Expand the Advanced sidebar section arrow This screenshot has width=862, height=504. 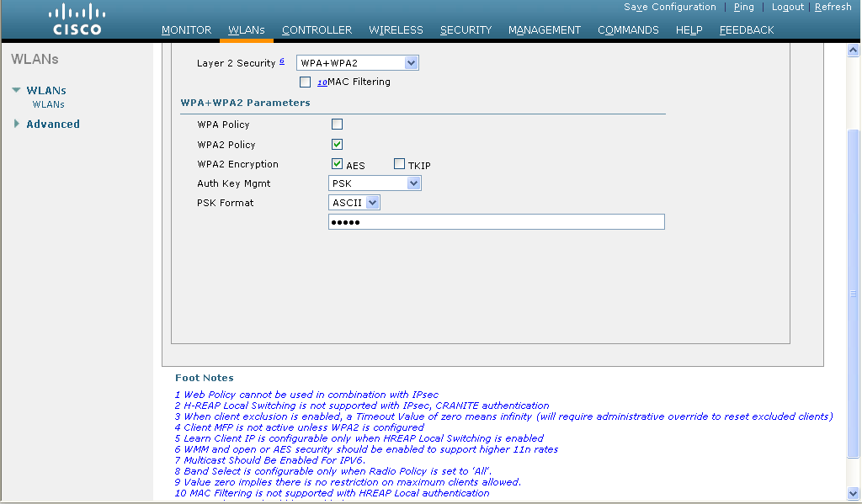pos(17,124)
